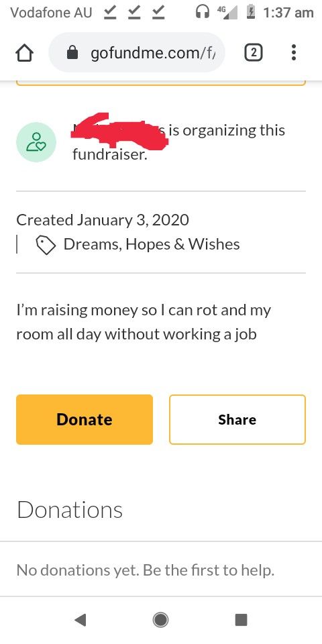This screenshot has width=322, height=644.
Task: Tap the tag icon beside category
Action: point(46,245)
